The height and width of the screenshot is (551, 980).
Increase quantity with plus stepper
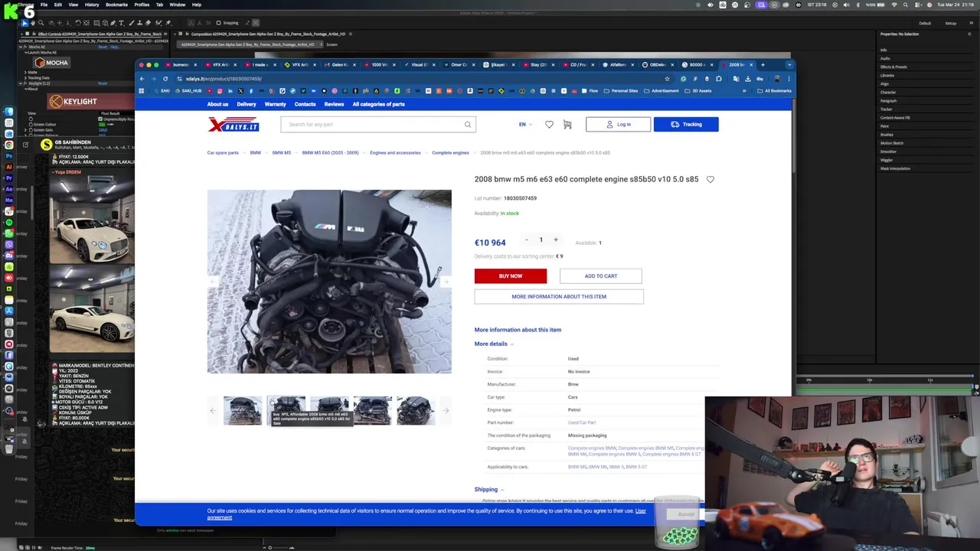click(x=556, y=240)
